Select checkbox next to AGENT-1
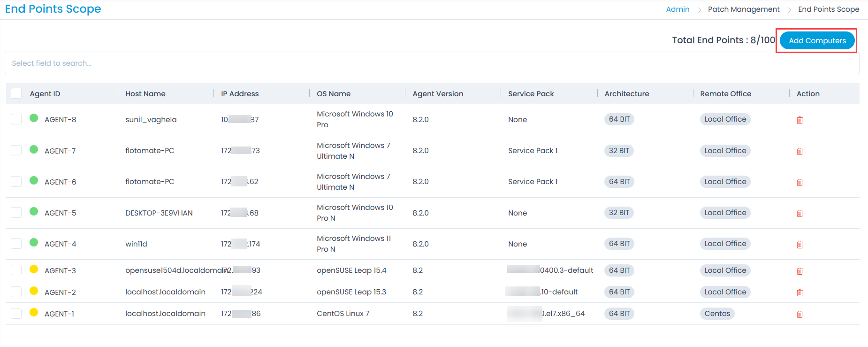The width and height of the screenshot is (868, 347). pos(16,314)
